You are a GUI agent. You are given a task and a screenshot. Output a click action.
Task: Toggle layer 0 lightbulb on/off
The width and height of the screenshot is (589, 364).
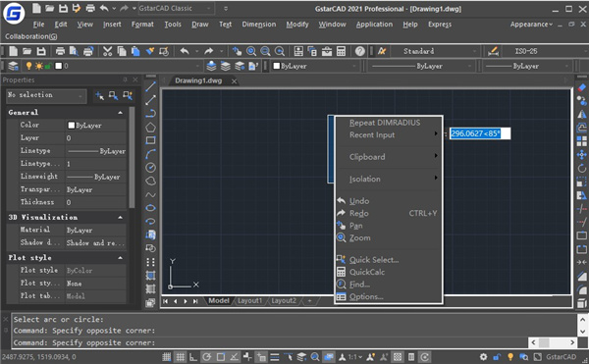28,66
